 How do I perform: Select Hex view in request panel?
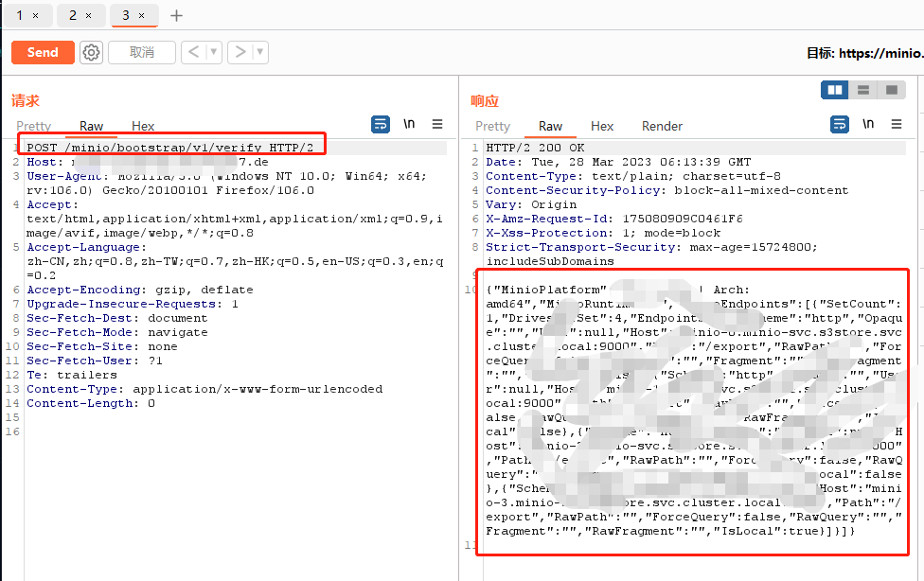[x=143, y=126]
